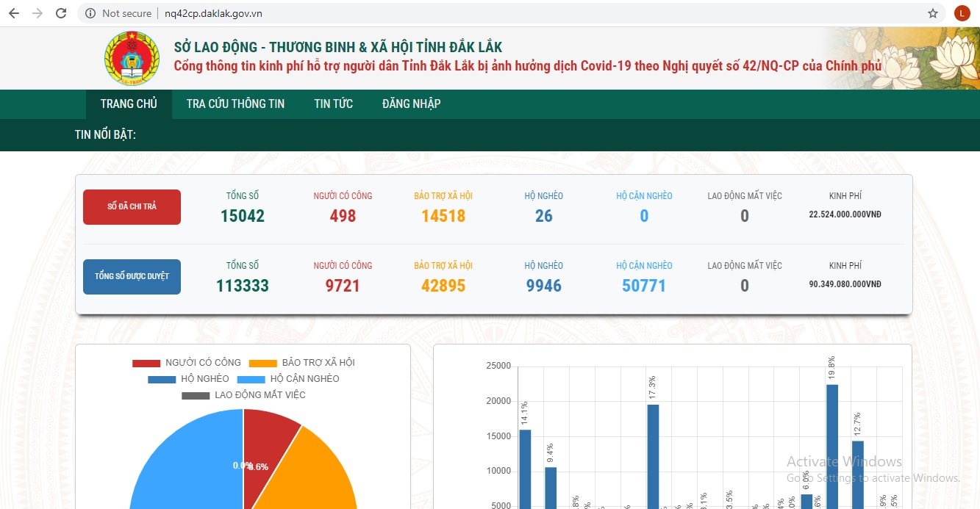Screen dimensions: 980x509
Task: Toggle the Hộ nghèo legend item
Action: pyautogui.click(x=188, y=379)
